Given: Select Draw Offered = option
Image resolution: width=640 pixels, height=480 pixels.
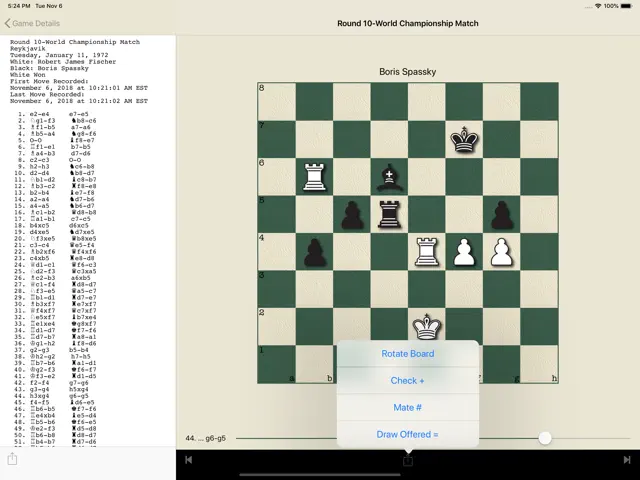Looking at the screenshot, I should point(408,434).
